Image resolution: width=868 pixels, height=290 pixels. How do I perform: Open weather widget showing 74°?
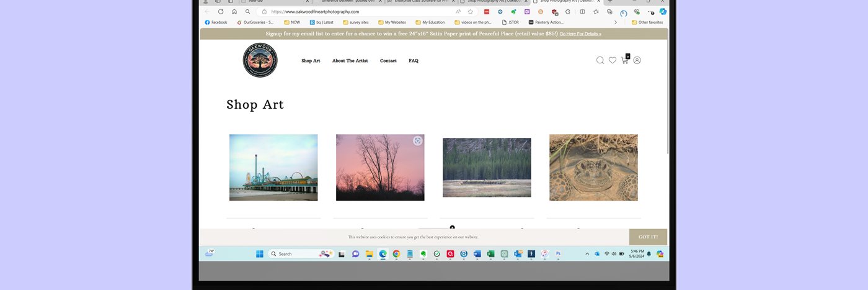click(211, 253)
